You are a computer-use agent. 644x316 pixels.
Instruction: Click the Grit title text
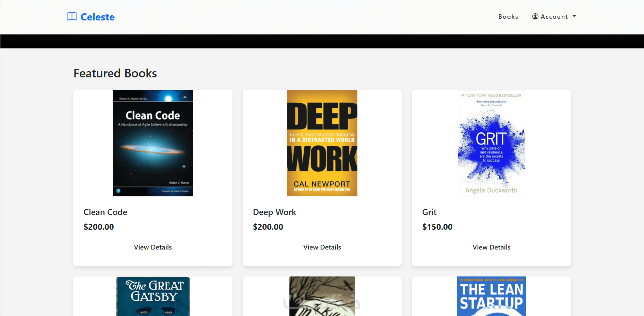429,212
